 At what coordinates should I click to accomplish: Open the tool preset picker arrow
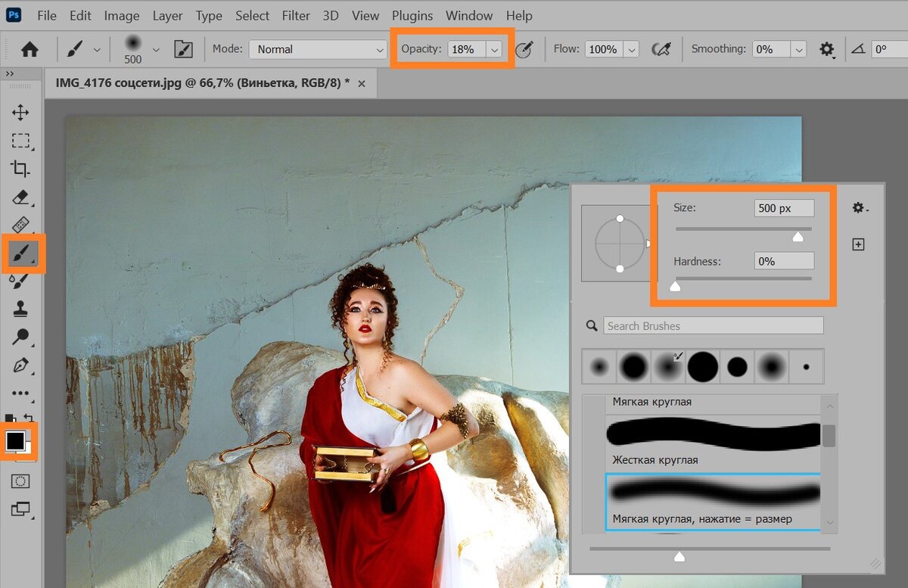[x=97, y=49]
